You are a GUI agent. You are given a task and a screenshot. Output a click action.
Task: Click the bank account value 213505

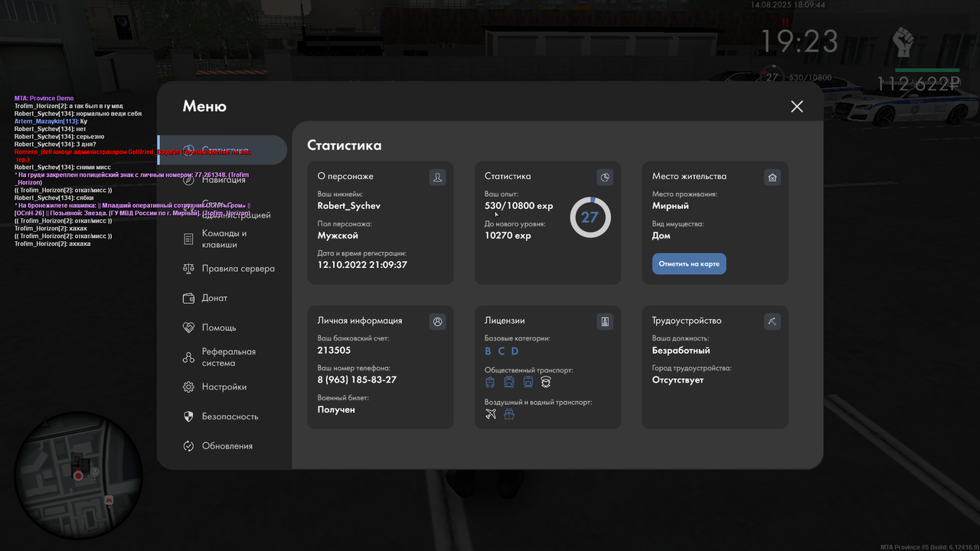(x=335, y=350)
